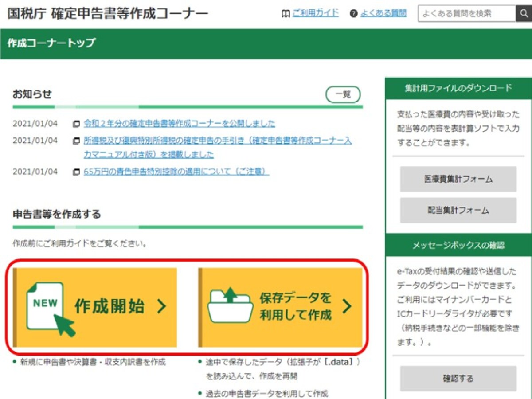532x399 pixels.
Task: Click the お知らせ section heading
Action: tap(32, 94)
